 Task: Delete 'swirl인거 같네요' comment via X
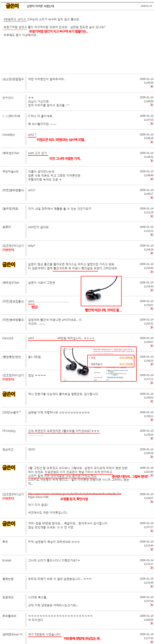[151, 235]
